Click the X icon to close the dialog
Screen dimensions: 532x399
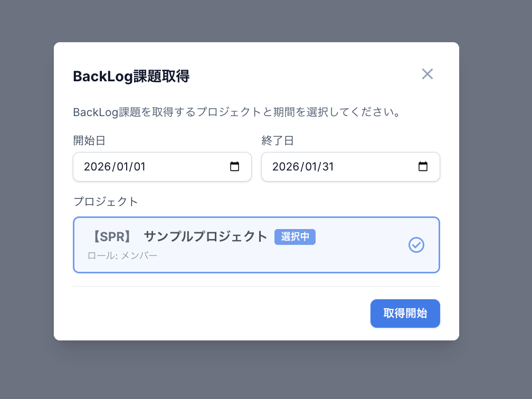coord(427,74)
